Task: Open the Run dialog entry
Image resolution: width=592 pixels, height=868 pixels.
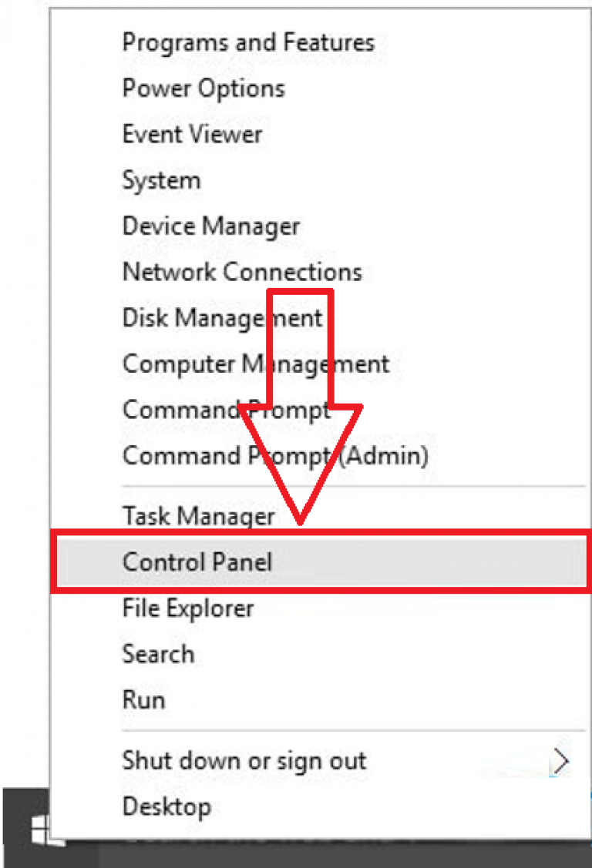Action: 143,699
